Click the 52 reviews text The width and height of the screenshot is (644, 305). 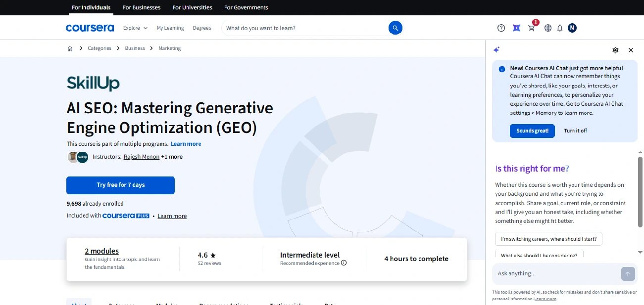(209, 263)
